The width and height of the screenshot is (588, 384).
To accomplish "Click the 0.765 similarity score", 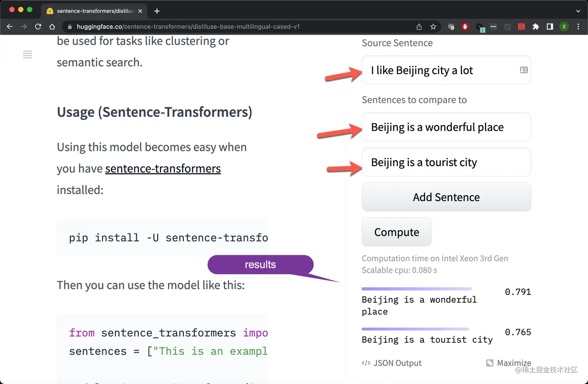I will coord(518,332).
